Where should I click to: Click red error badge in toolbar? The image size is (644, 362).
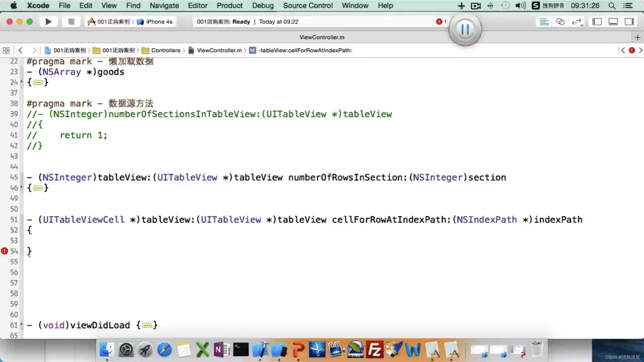click(439, 22)
